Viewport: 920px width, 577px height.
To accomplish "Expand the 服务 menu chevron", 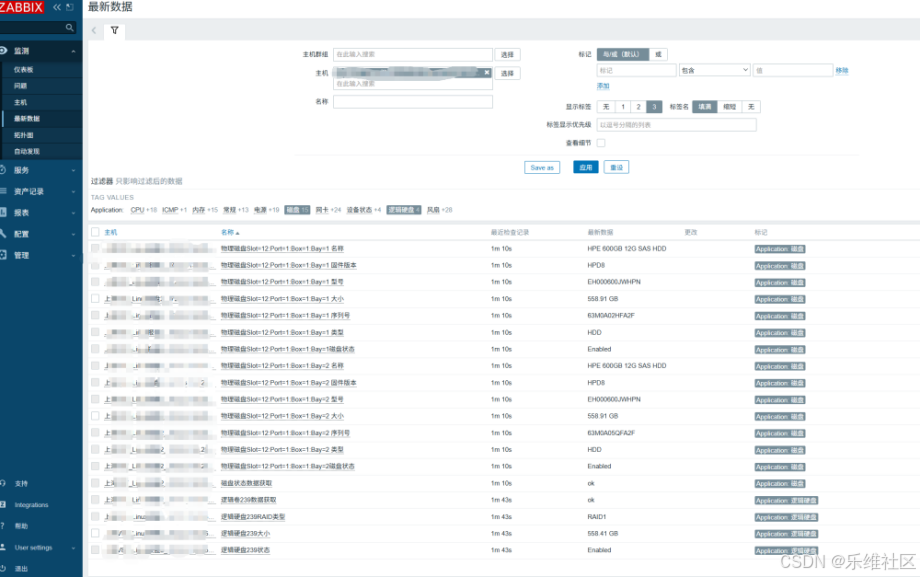I will [x=73, y=170].
